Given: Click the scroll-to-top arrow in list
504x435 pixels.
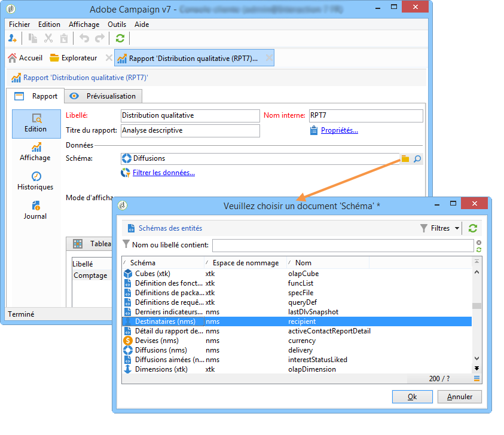Looking at the screenshot, I should coord(476,262).
